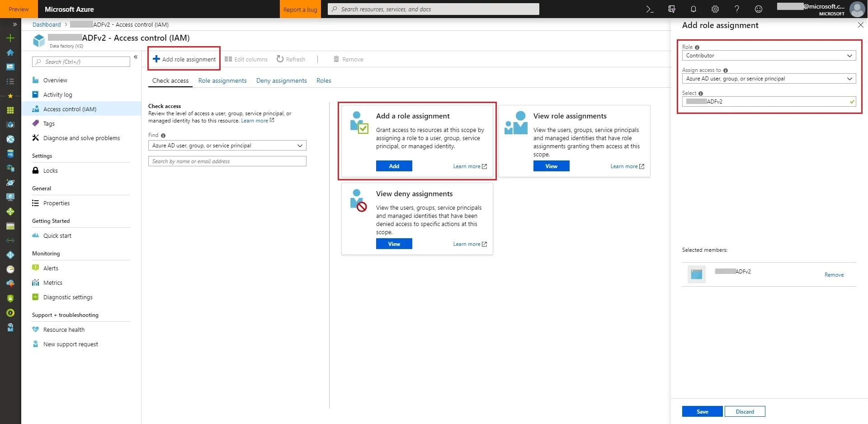
Task: Open Cloud Shell from the top bar
Action: point(650,9)
